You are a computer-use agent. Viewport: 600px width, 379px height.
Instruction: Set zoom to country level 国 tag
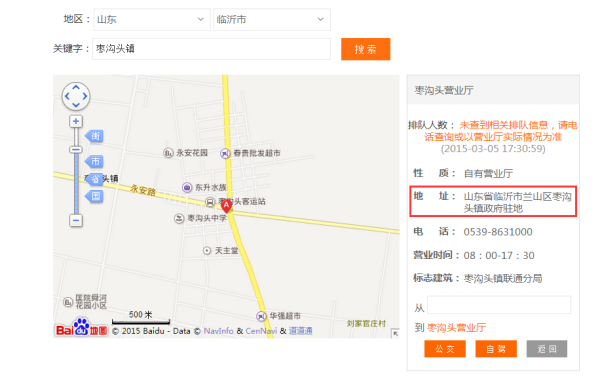[x=94, y=196]
